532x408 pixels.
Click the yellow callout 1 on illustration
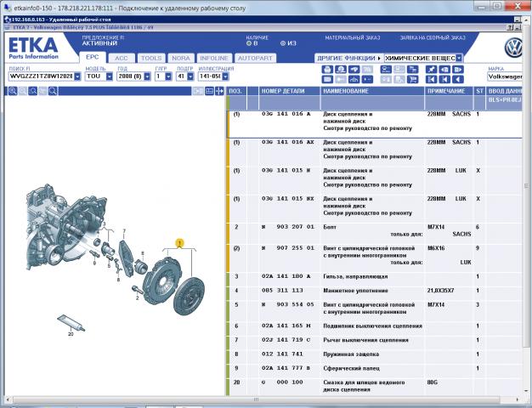point(179,243)
